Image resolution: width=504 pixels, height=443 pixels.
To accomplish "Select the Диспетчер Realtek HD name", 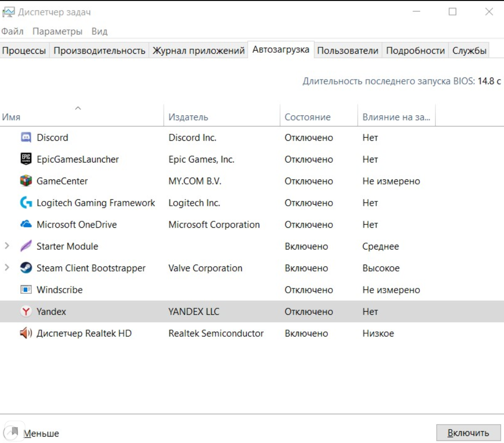I will (84, 334).
